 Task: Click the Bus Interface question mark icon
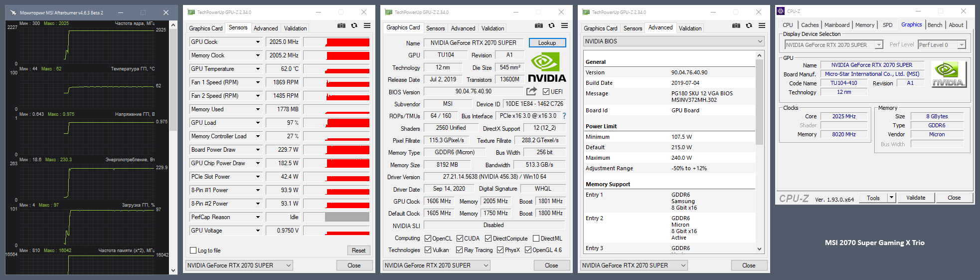click(564, 116)
